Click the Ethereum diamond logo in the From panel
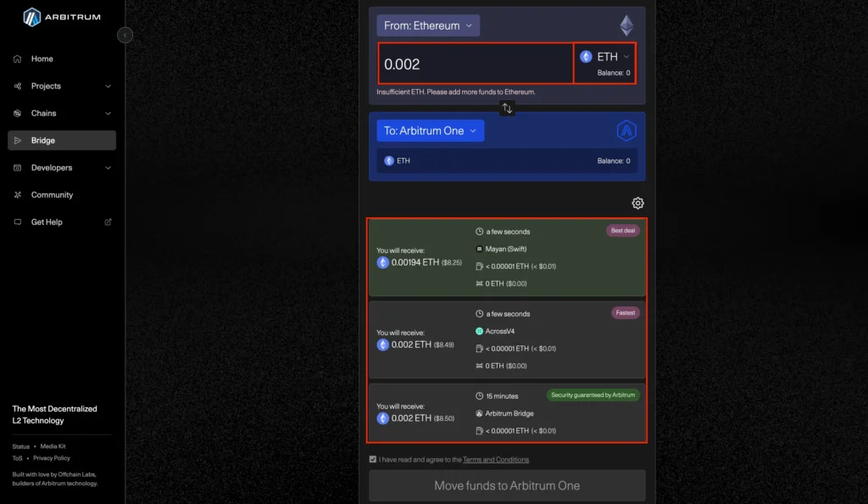The width and height of the screenshot is (868, 504). tap(626, 25)
